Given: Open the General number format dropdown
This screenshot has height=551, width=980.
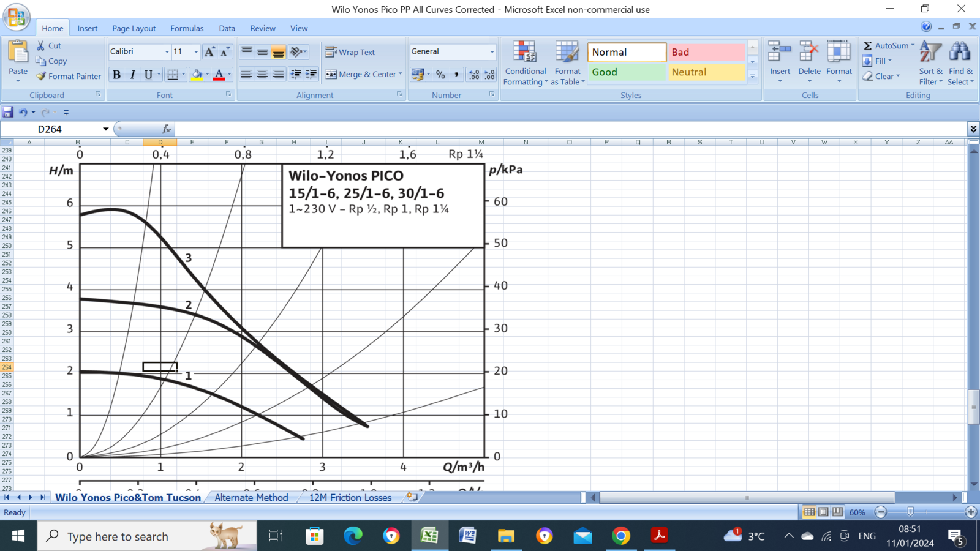Looking at the screenshot, I should click(x=491, y=52).
